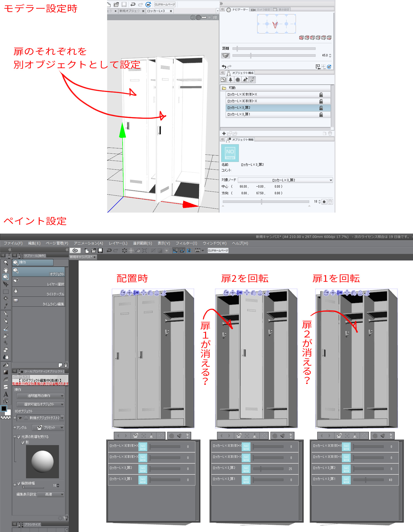Tick the checkbox beside 新規オブジェクトテスト2
The image size is (413, 532).
pos(26,418)
